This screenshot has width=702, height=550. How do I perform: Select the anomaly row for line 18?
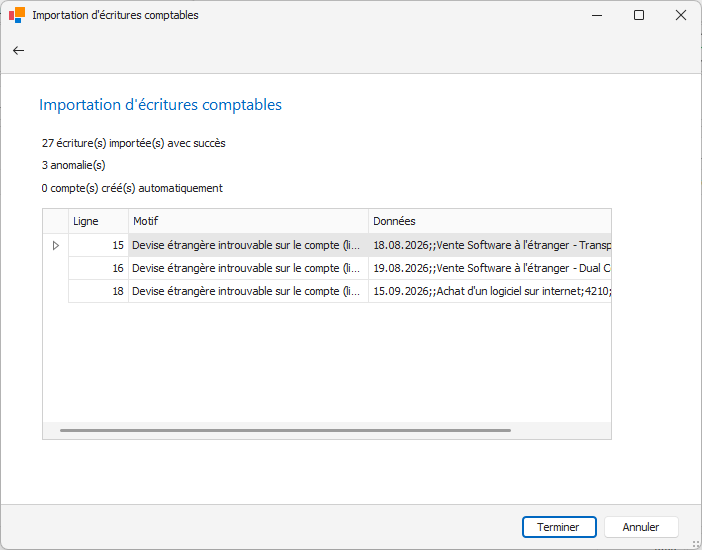point(246,291)
